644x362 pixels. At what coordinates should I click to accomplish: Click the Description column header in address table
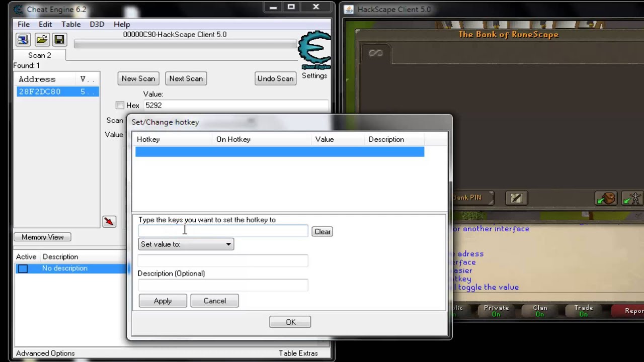pyautogui.click(x=60, y=257)
